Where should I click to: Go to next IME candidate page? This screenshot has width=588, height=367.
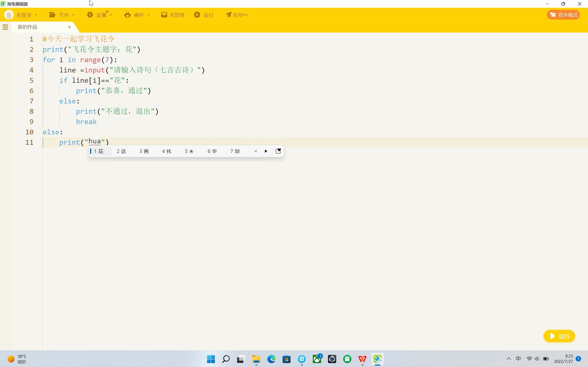pos(266,151)
